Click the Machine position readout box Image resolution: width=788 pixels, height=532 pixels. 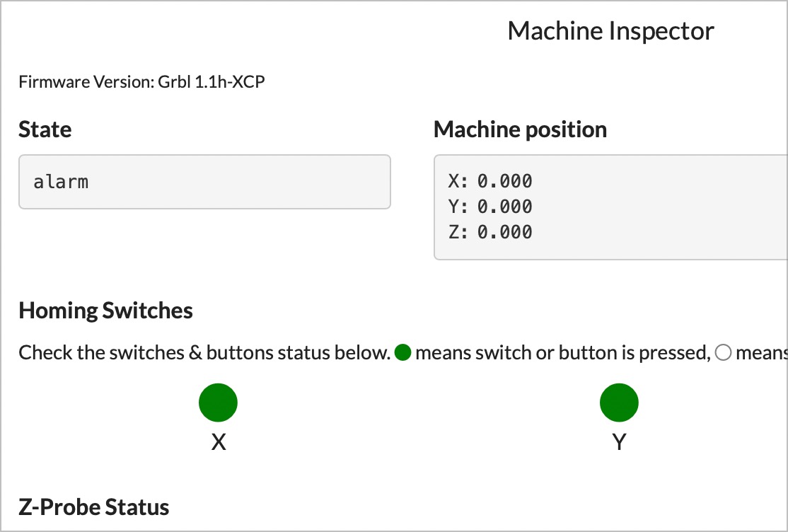click(610, 207)
